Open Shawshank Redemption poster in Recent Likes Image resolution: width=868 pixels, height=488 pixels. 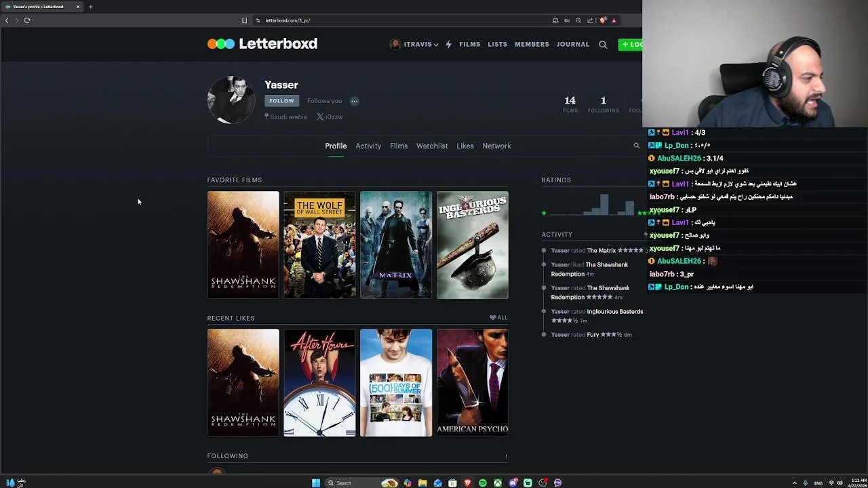tap(243, 383)
